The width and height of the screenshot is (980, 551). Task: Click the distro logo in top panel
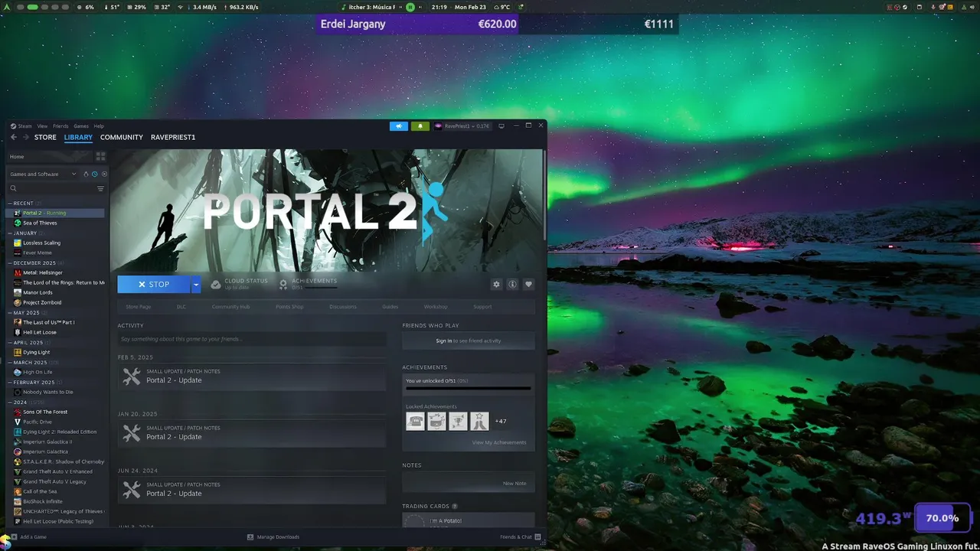click(7, 7)
